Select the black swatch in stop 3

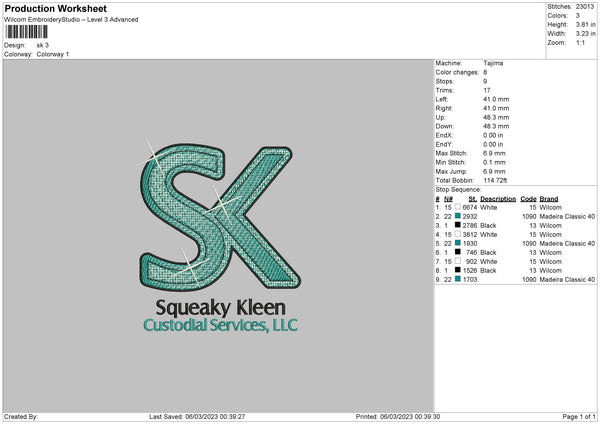[x=458, y=225]
